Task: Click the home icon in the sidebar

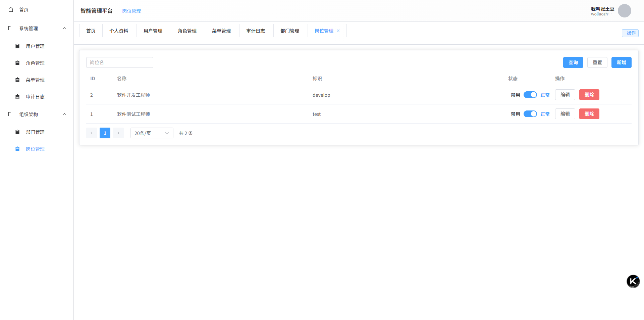Action: tap(11, 9)
